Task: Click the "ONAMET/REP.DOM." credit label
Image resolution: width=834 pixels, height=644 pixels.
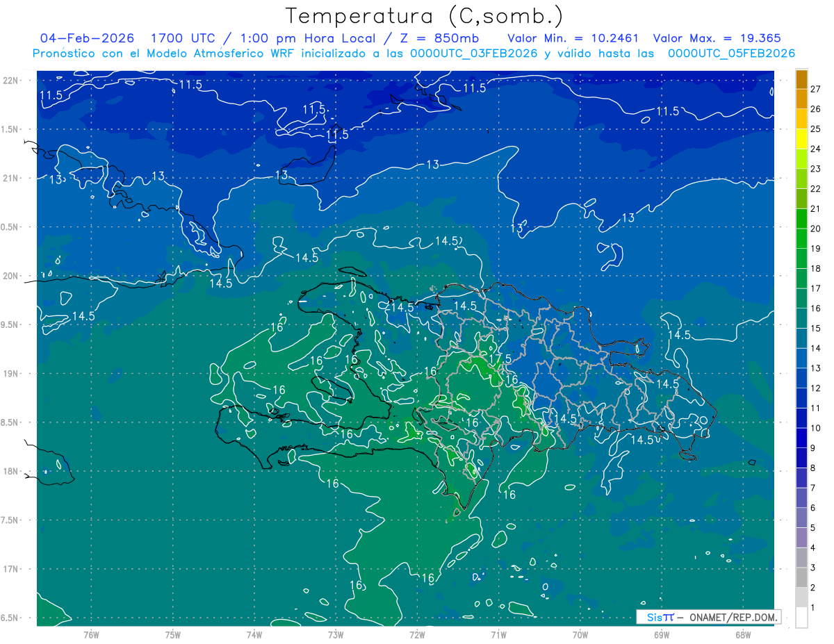Action: 734,617
